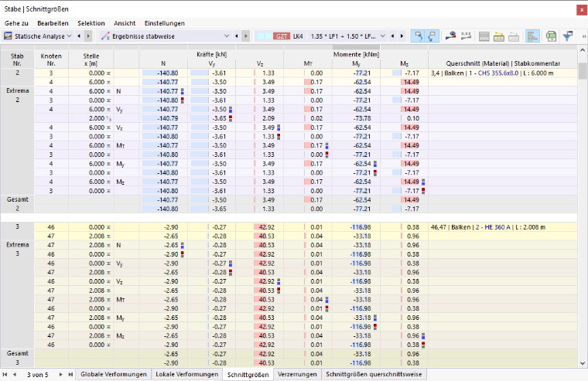Viewport: 588px width, 381px height.
Task: Toggle selection sync from table to graphic
Action: 417,36
